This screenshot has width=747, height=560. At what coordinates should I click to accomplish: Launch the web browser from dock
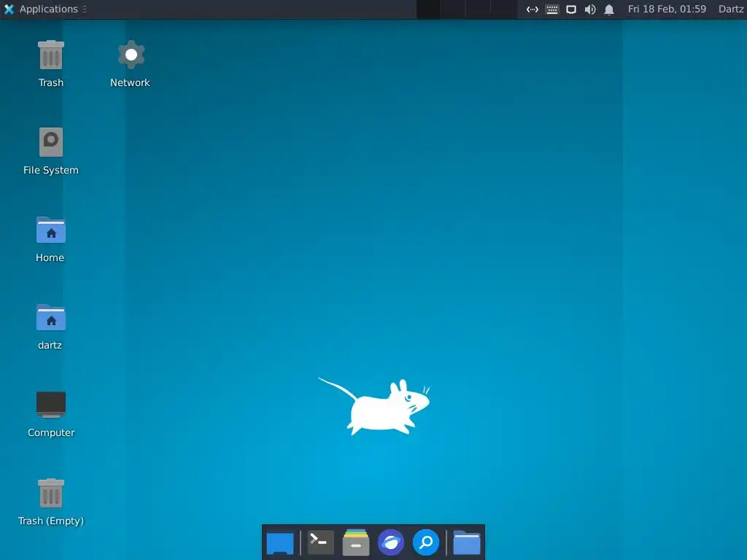pyautogui.click(x=391, y=542)
